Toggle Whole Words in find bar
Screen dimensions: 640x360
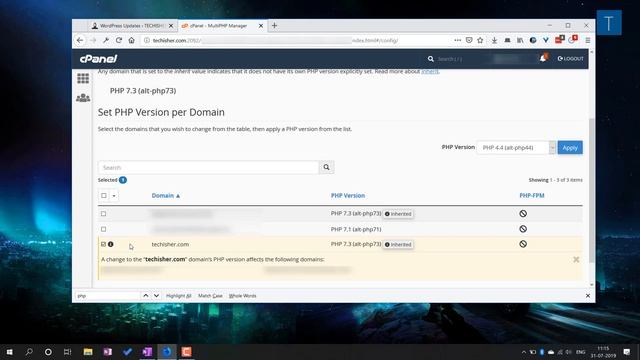[x=242, y=296]
